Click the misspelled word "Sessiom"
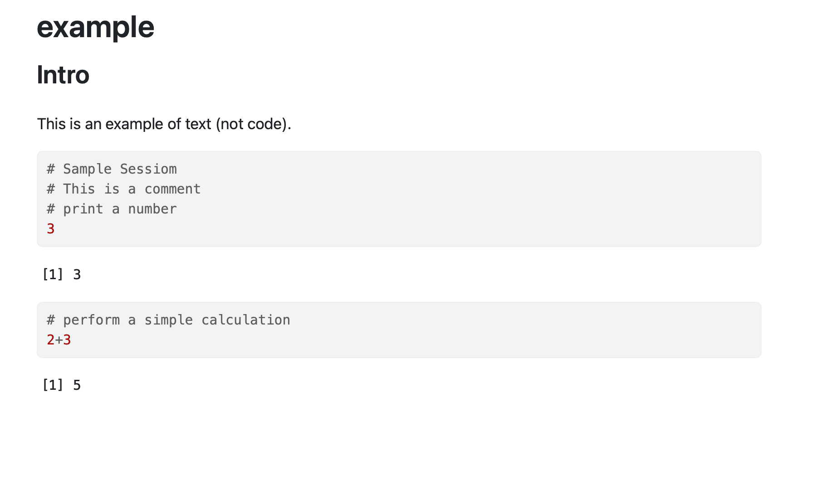 148,169
